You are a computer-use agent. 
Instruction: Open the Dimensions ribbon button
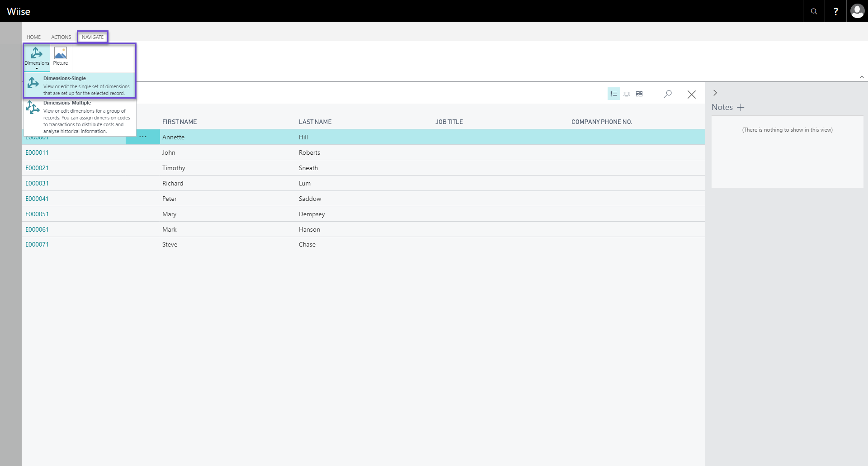[37, 57]
